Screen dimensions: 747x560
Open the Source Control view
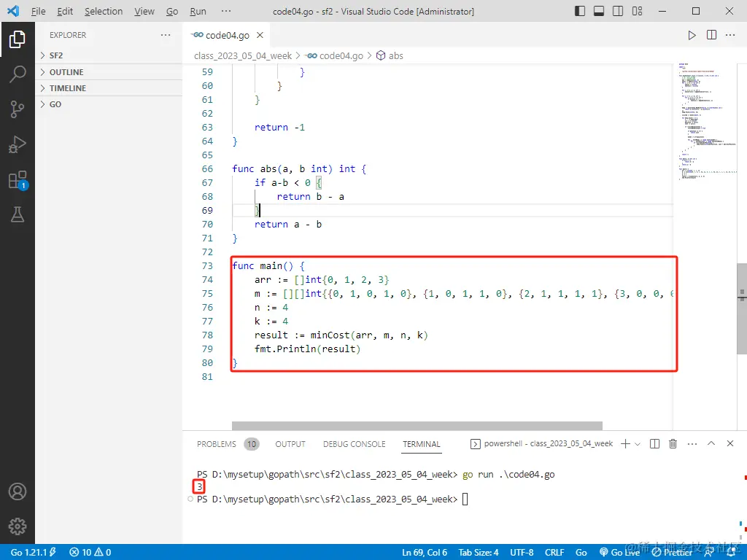pyautogui.click(x=18, y=109)
